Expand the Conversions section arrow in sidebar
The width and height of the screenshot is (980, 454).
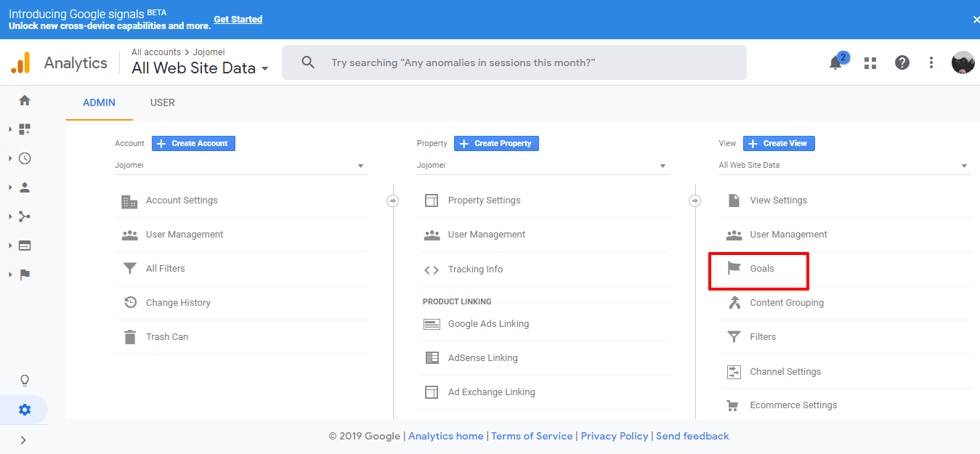pyautogui.click(x=10, y=275)
